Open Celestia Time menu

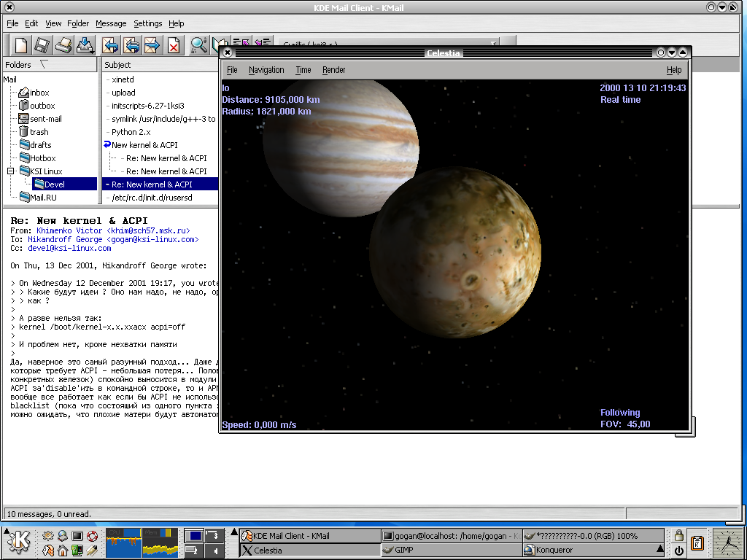pyautogui.click(x=303, y=70)
